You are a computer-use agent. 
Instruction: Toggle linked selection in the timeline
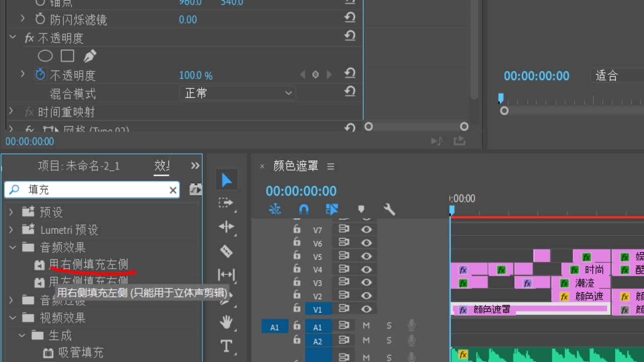pyautogui.click(x=332, y=209)
